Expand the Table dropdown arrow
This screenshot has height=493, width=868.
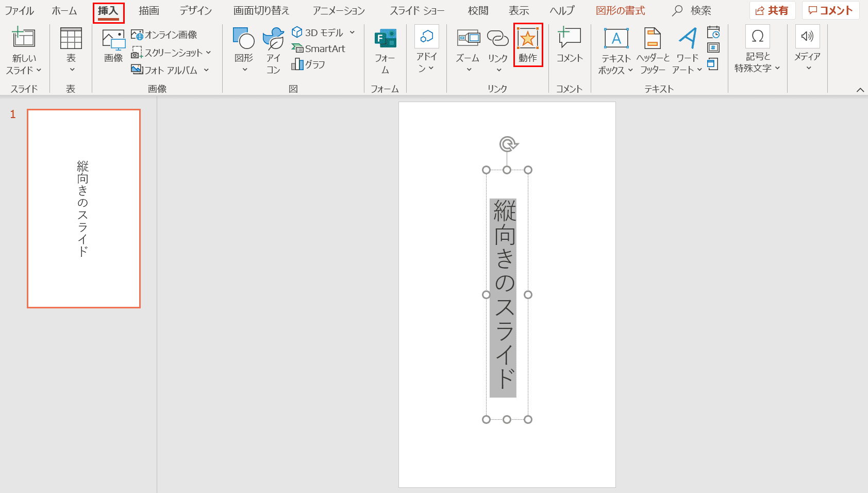coord(72,70)
